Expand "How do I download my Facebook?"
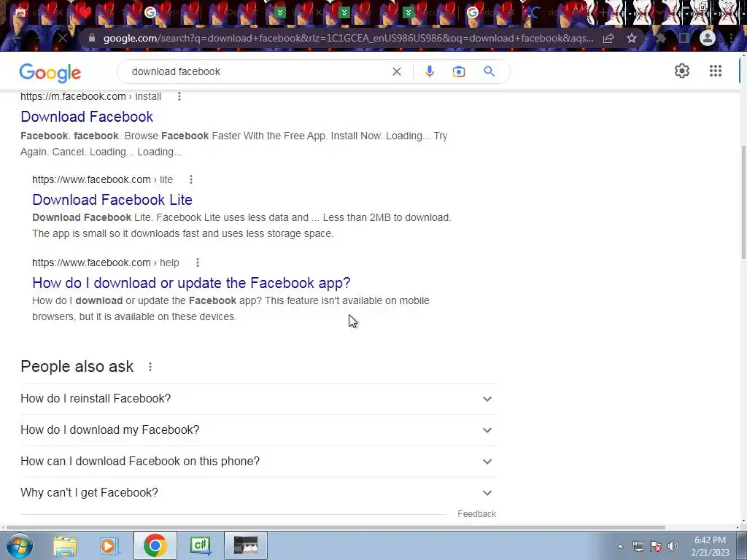747x560 pixels. point(258,430)
